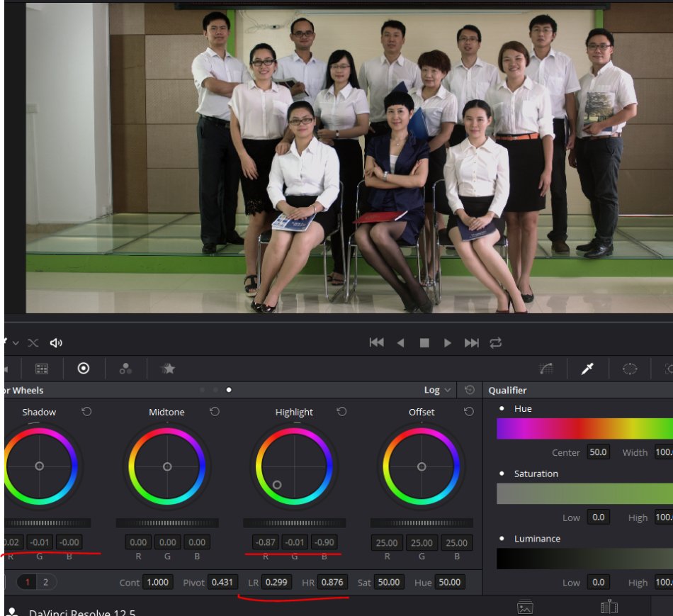Reset the Highlight wheel
The height and width of the screenshot is (616, 673).
point(341,412)
